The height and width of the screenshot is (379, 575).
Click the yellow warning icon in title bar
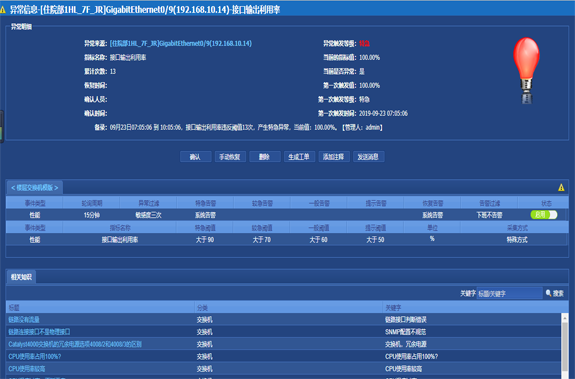(x=3, y=10)
